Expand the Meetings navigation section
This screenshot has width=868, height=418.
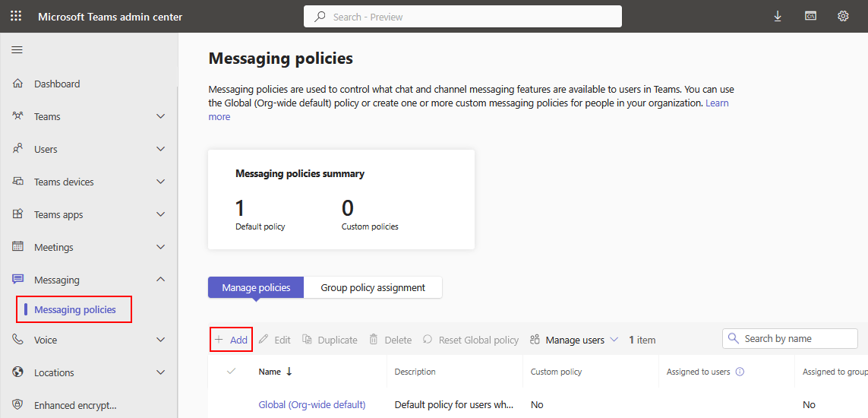[160, 247]
